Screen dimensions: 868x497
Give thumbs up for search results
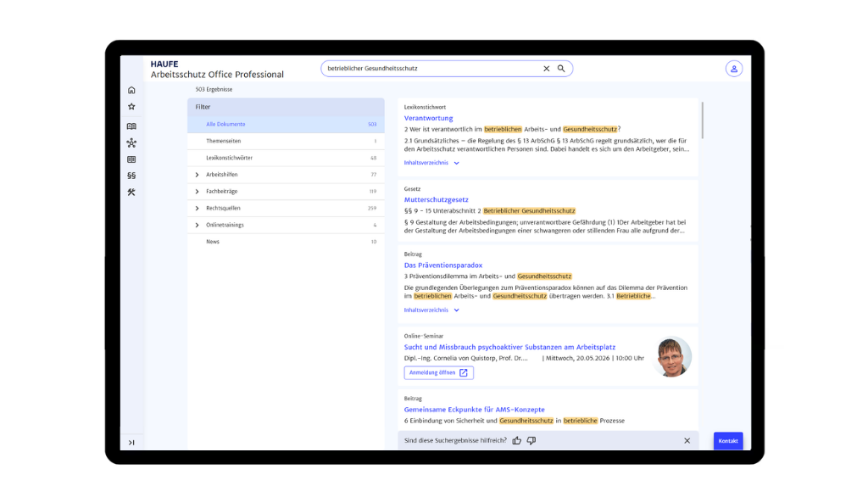517,441
